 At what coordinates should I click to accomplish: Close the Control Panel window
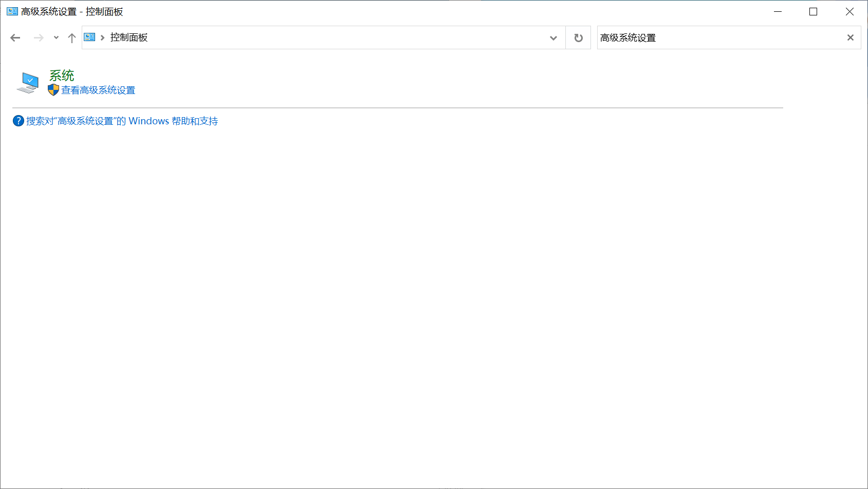(849, 11)
